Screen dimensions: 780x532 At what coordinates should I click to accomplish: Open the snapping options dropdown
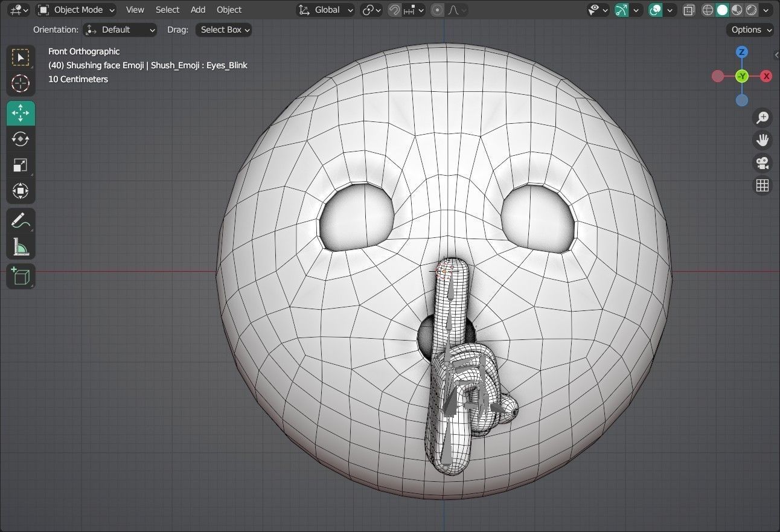(x=414, y=10)
